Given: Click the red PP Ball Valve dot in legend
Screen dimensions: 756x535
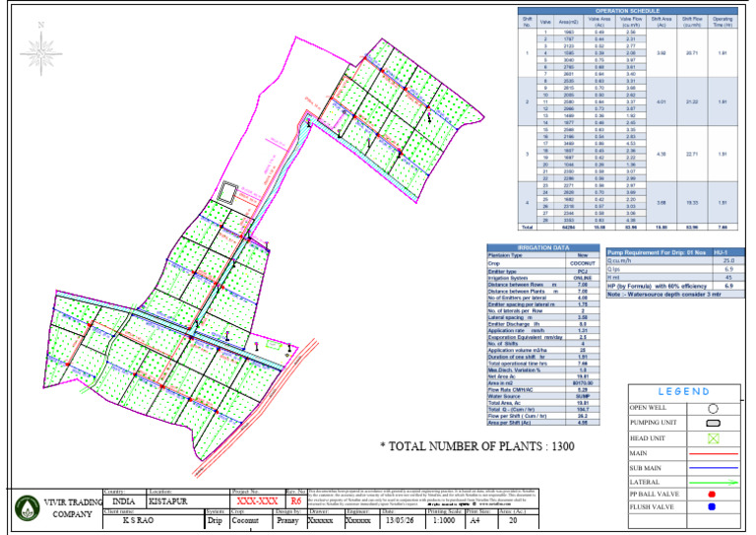Looking at the screenshot, I should [x=712, y=494].
